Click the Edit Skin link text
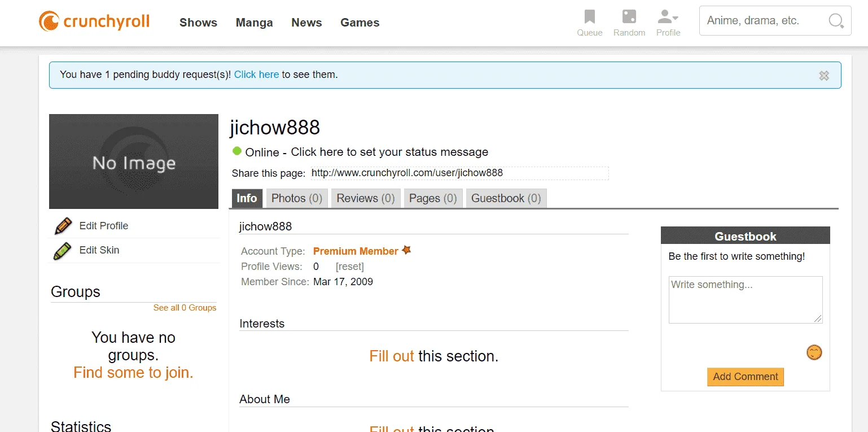Screen dimensions: 868x432 (x=99, y=250)
